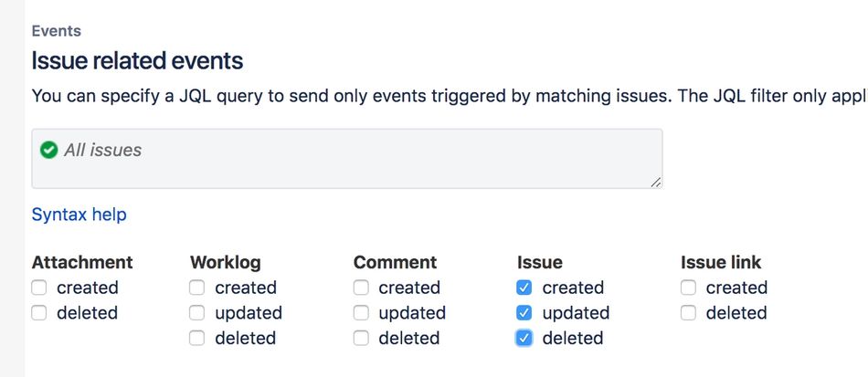Tick the Worklog deleted checkbox

197,339
